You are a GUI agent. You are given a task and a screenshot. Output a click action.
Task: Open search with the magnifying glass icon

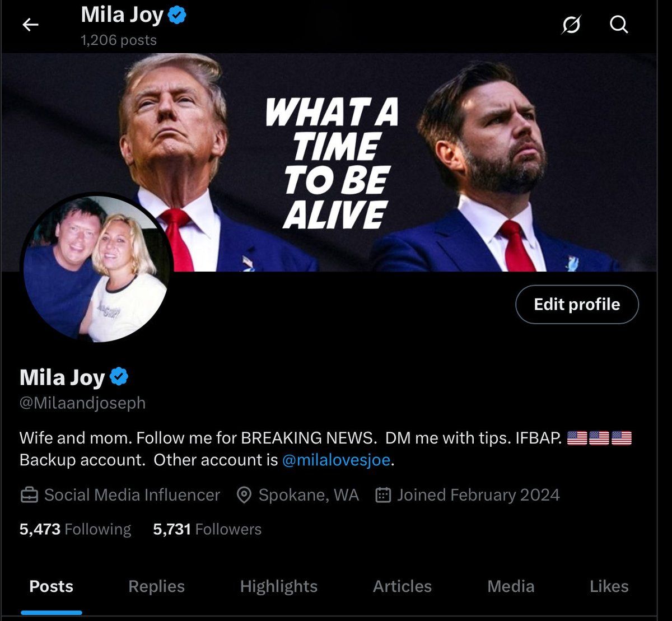(x=619, y=24)
